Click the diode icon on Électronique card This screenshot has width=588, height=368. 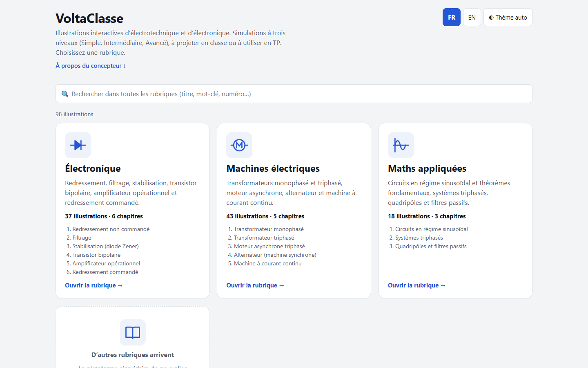click(78, 145)
